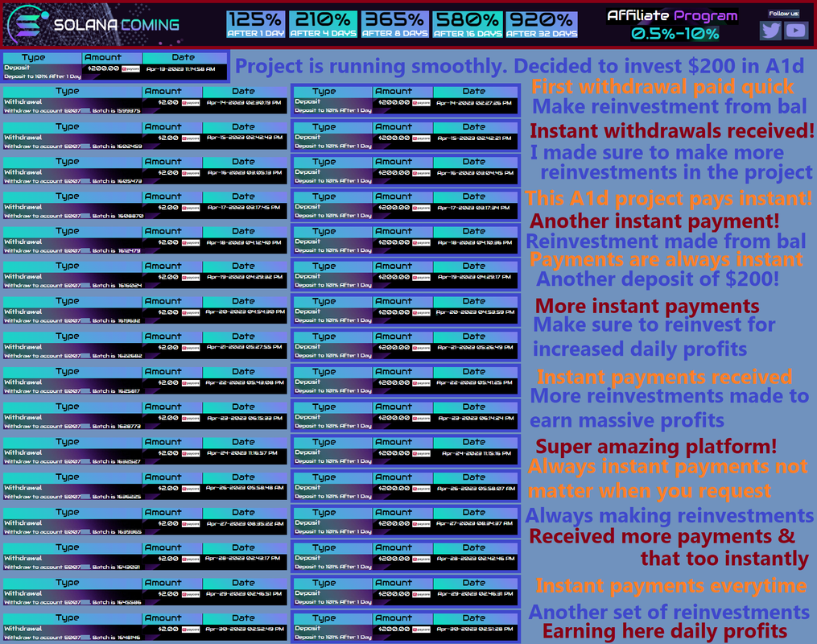Select the 365% After 8 Days plan

tap(395, 24)
